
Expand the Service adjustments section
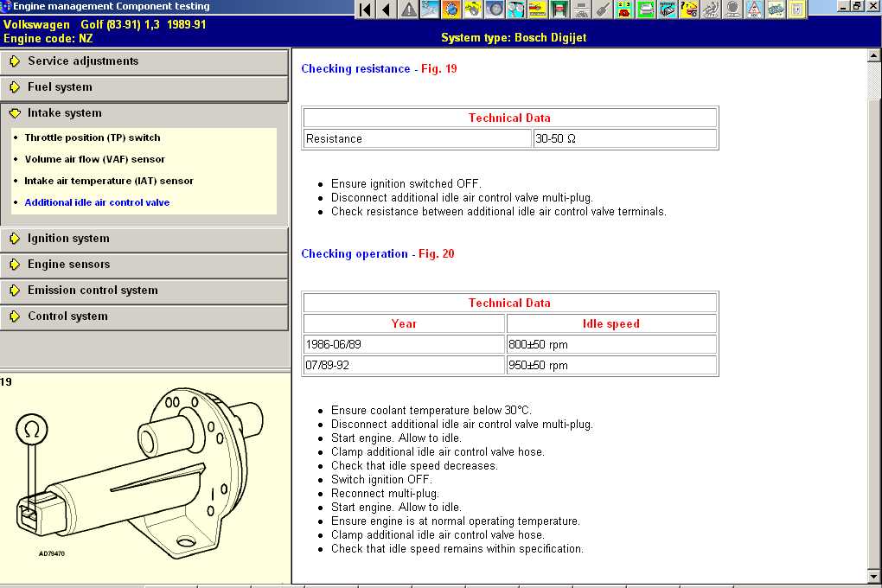click(x=144, y=61)
